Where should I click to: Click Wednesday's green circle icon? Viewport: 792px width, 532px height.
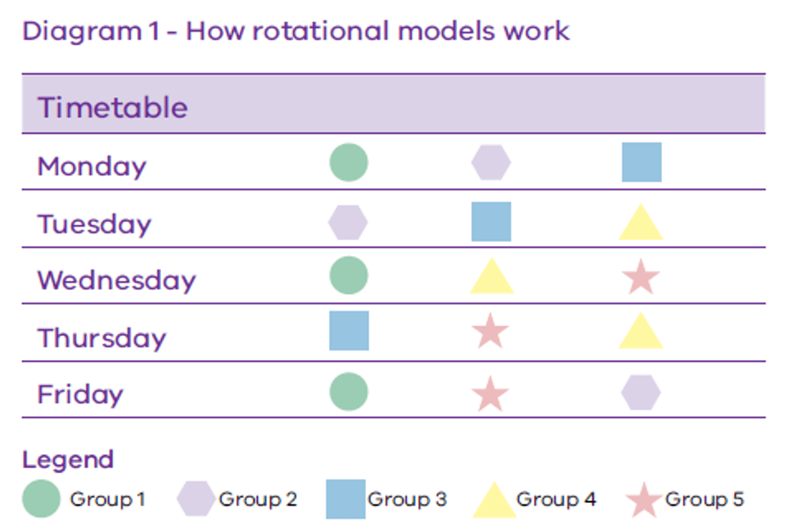[349, 275]
